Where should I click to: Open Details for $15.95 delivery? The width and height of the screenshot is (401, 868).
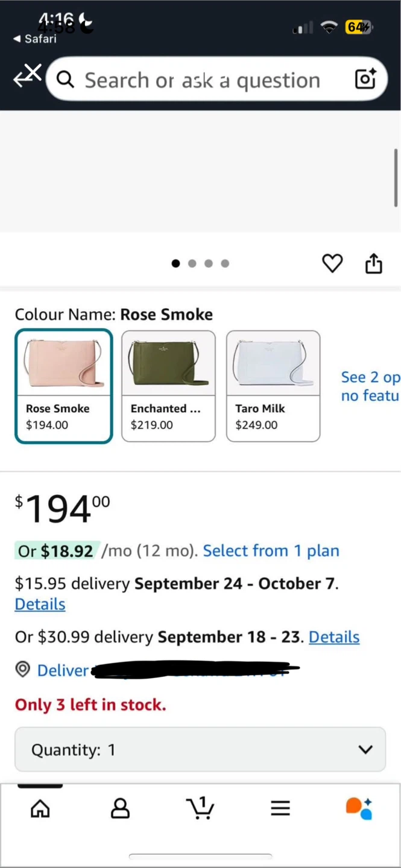click(x=40, y=604)
